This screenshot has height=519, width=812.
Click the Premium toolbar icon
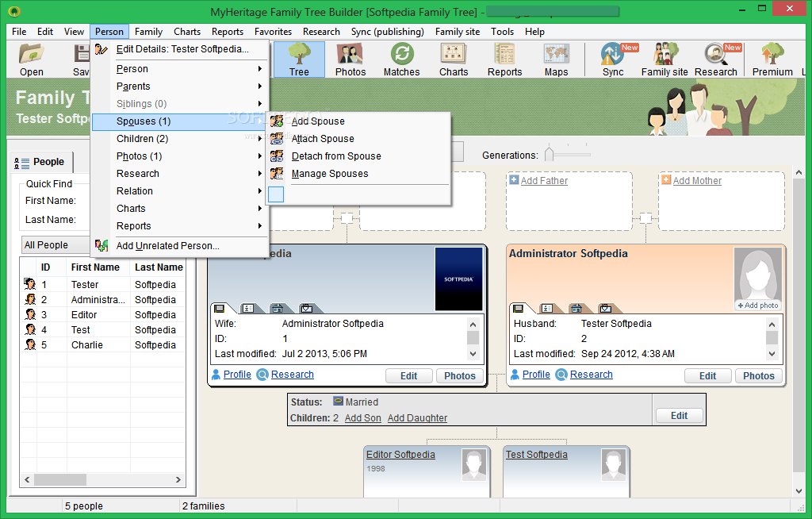click(772, 60)
